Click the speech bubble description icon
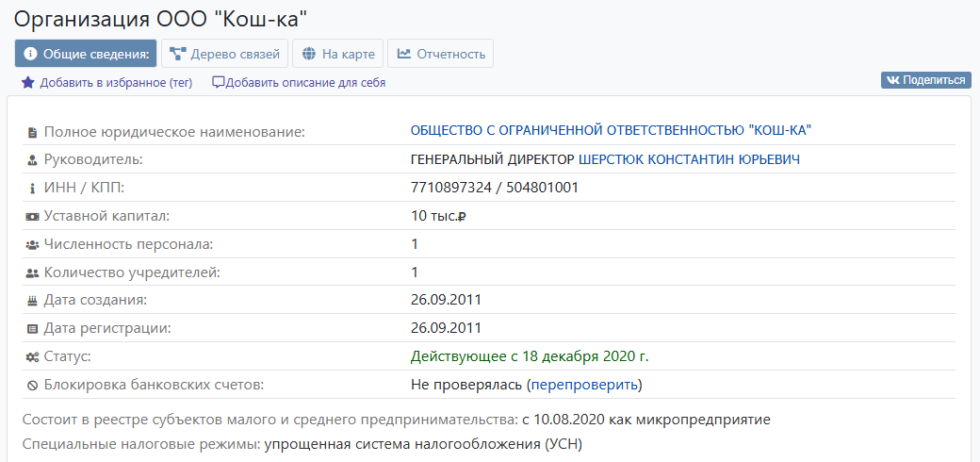The width and height of the screenshot is (980, 462). [x=218, y=82]
